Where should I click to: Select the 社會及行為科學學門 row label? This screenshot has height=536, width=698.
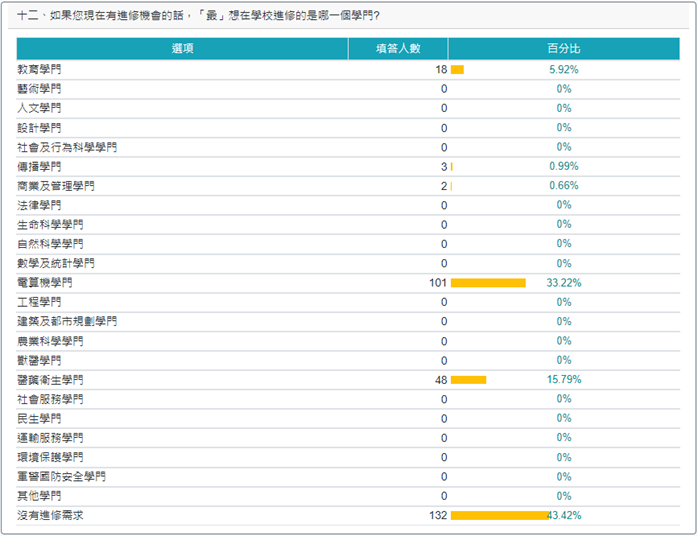(x=67, y=147)
